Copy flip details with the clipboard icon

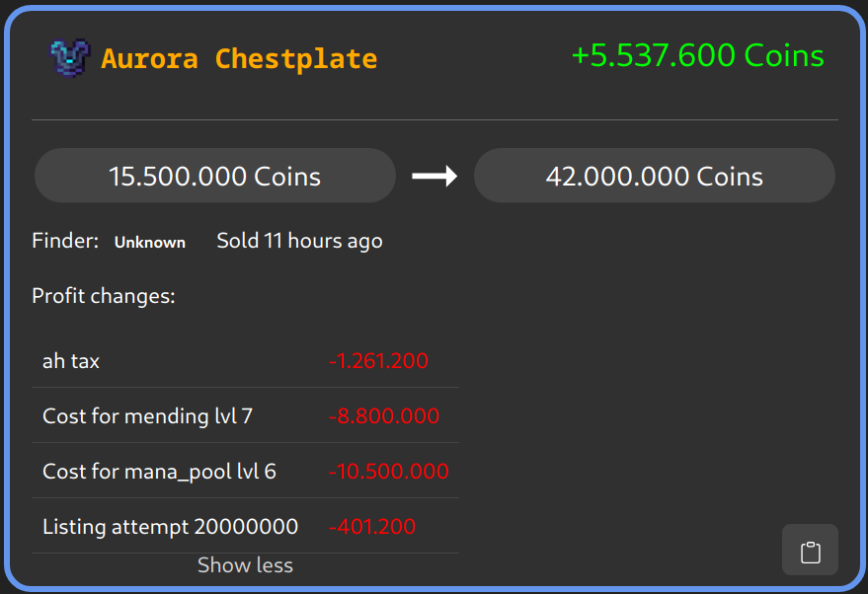810,551
